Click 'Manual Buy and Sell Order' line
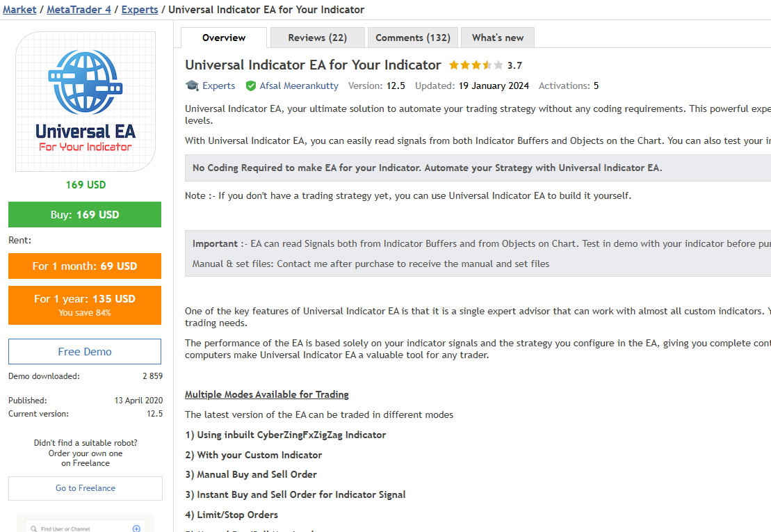 (251, 474)
